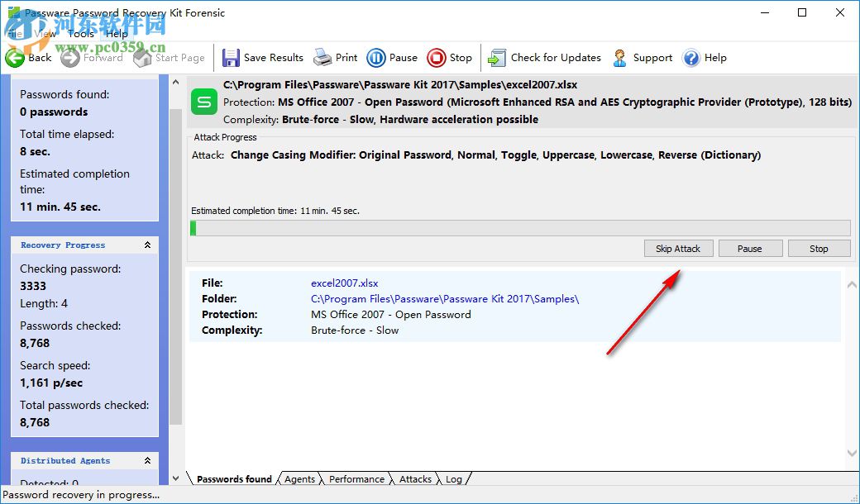Collapse the Recovery Progress panel
860x504 pixels.
pos(147,245)
